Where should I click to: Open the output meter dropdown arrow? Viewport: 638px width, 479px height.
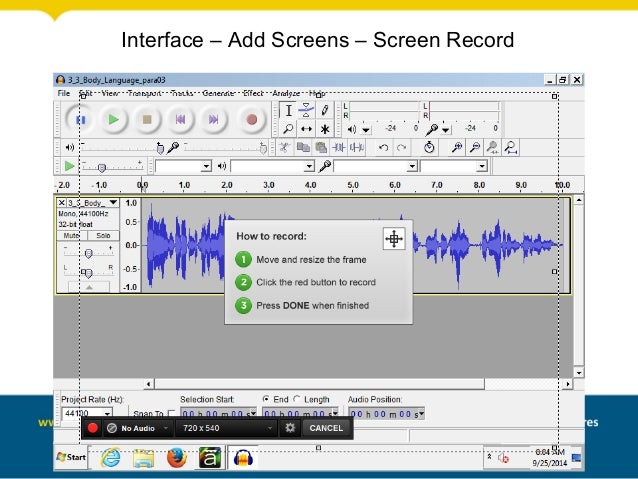[x=366, y=129]
